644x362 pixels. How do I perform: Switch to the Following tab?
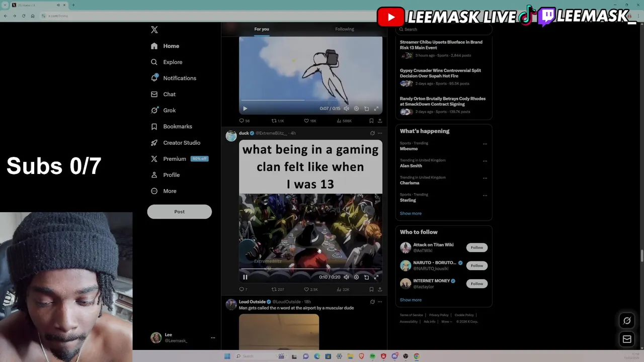[345, 29]
